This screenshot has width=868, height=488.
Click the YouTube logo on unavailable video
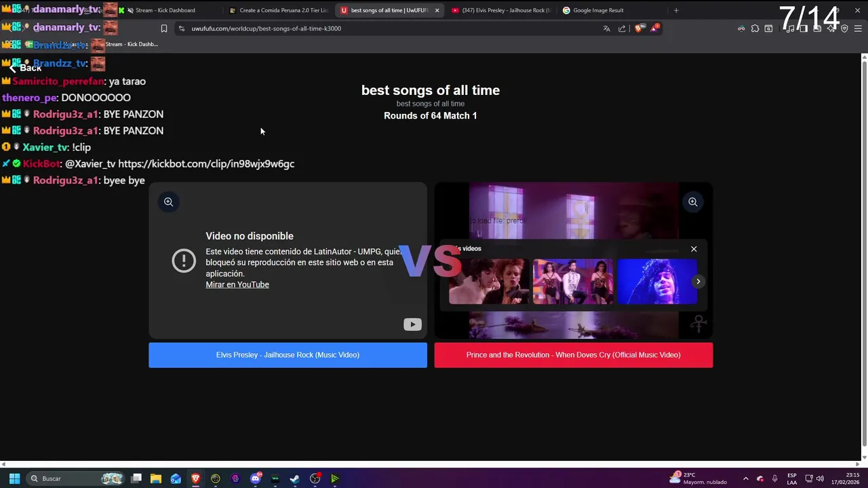[412, 325]
